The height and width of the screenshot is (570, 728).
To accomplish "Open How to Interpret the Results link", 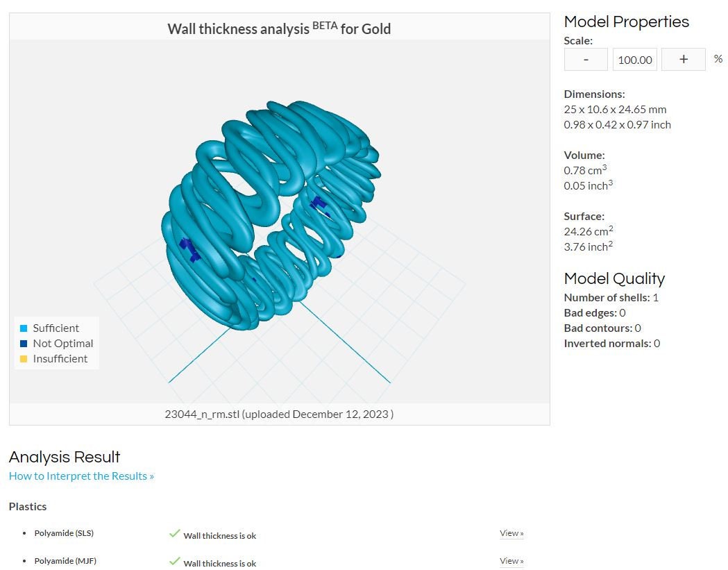I will point(81,476).
